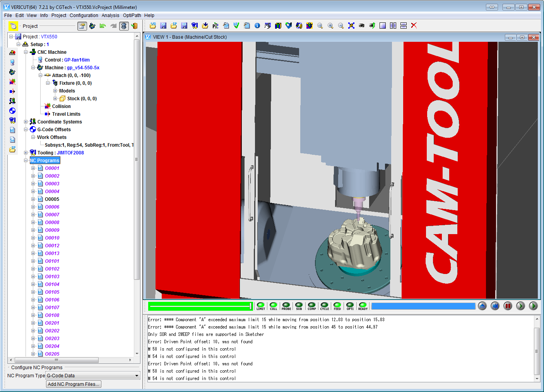Click NC Subroutine icon in left sidebar
Image resolution: width=544 pixels, height=392 pixels.
coord(12,140)
